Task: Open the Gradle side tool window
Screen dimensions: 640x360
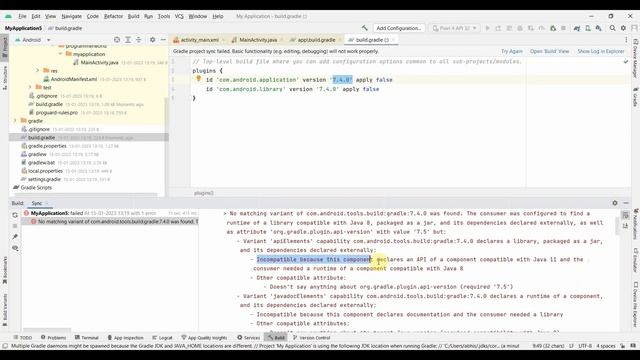Action: (x=636, y=97)
